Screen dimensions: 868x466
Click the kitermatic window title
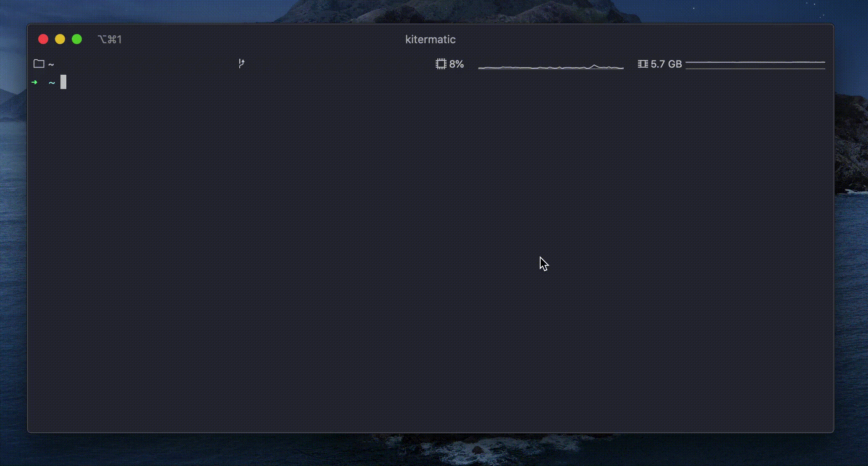pyautogui.click(x=430, y=39)
